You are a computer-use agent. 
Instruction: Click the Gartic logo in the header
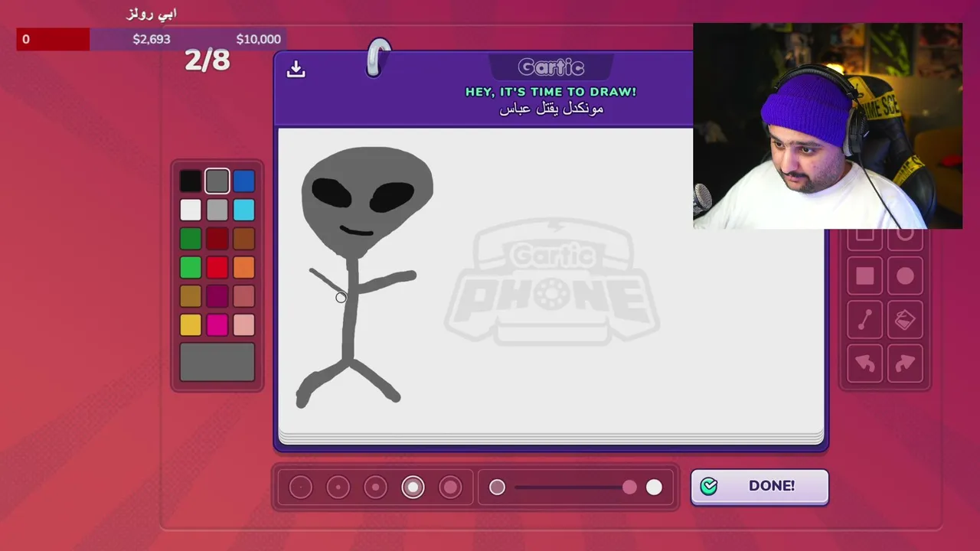click(x=551, y=67)
